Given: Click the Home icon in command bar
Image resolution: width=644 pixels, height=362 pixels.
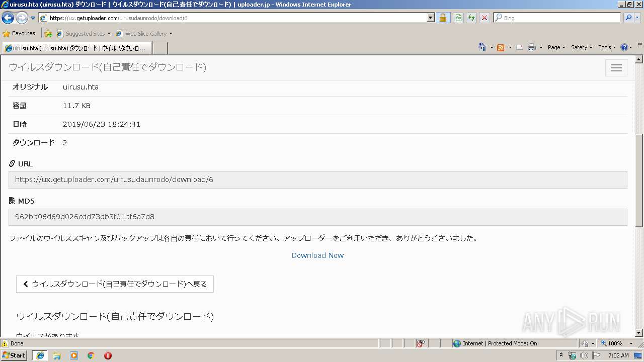Looking at the screenshot, I should pyautogui.click(x=482, y=47).
